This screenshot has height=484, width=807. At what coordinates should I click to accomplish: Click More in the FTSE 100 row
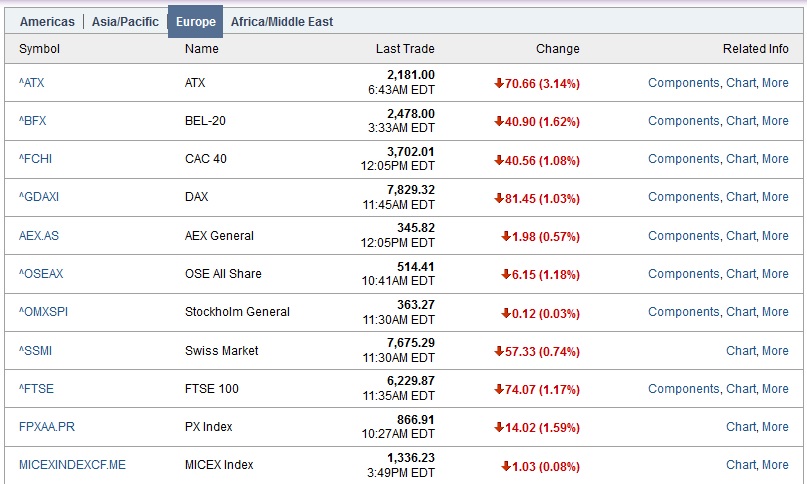pos(775,389)
